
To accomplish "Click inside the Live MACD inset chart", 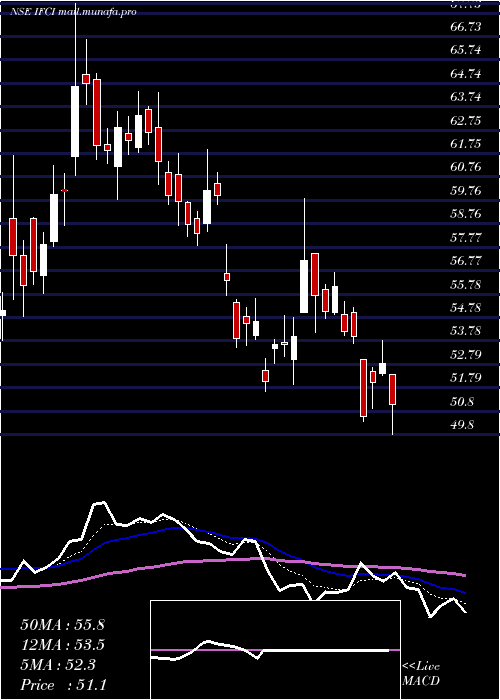I will coord(275,650).
